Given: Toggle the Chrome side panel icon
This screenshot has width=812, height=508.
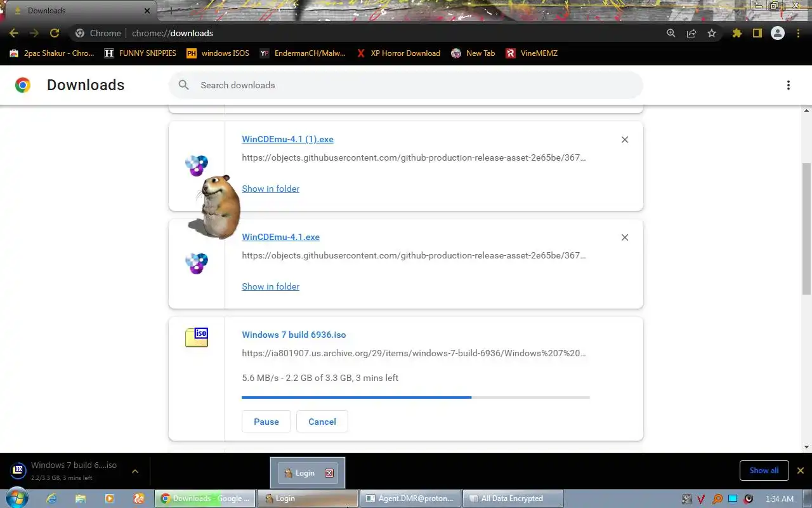Looking at the screenshot, I should [757, 33].
